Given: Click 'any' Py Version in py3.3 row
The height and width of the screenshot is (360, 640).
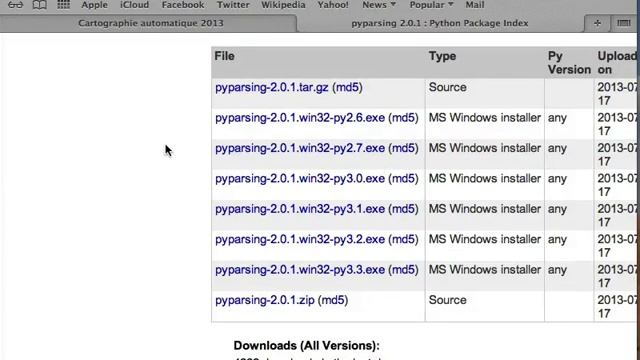Looking at the screenshot, I should point(557,270).
